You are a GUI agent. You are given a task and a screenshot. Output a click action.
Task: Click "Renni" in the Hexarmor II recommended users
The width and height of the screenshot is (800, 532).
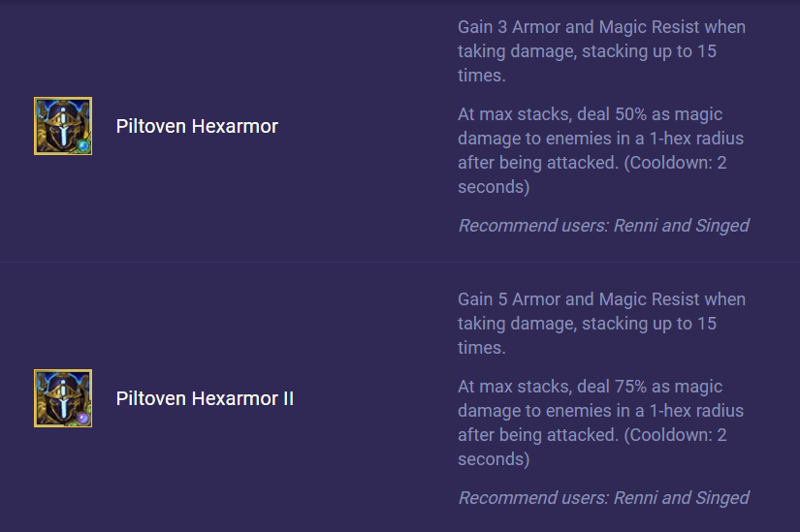click(636, 498)
